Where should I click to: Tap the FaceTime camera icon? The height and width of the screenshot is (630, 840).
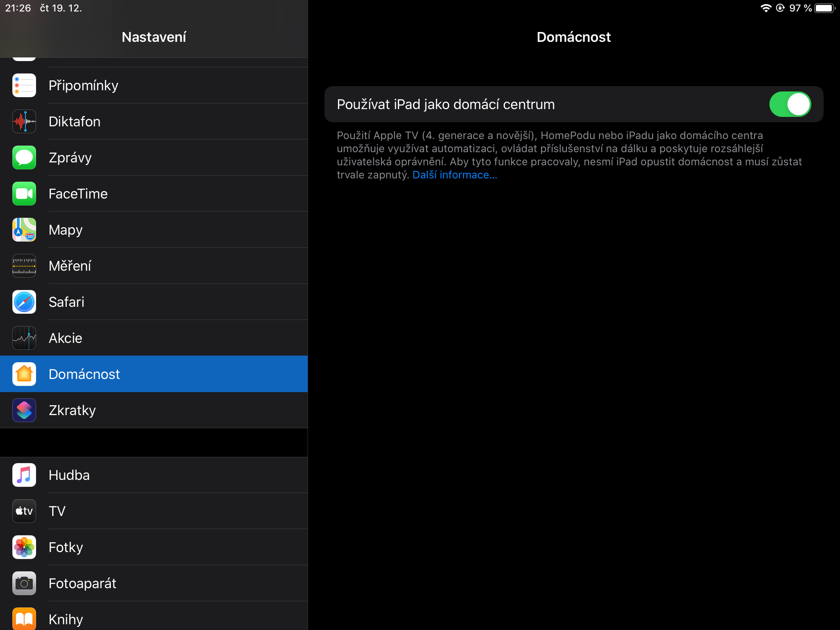pyautogui.click(x=24, y=194)
